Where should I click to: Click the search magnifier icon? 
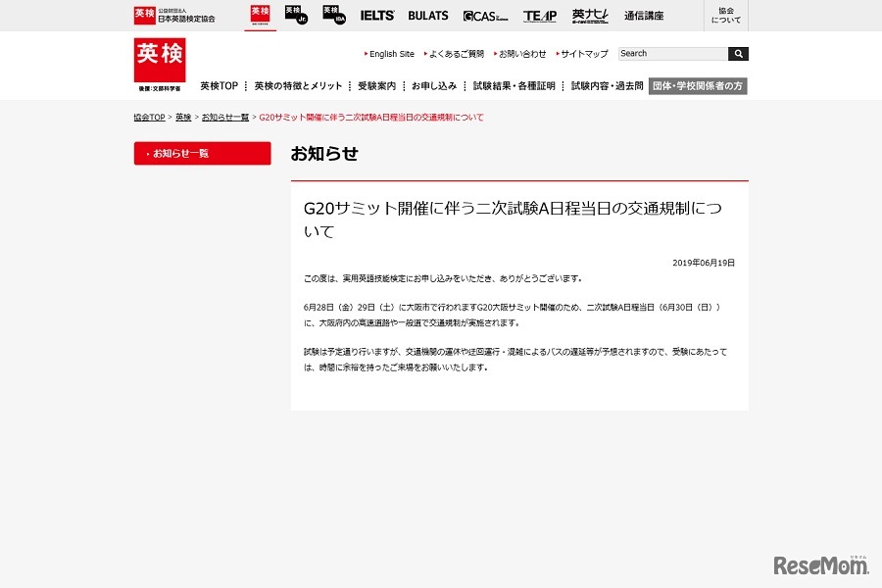click(x=738, y=53)
